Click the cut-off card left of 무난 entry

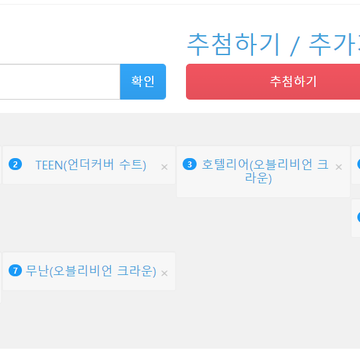coord(0,278)
